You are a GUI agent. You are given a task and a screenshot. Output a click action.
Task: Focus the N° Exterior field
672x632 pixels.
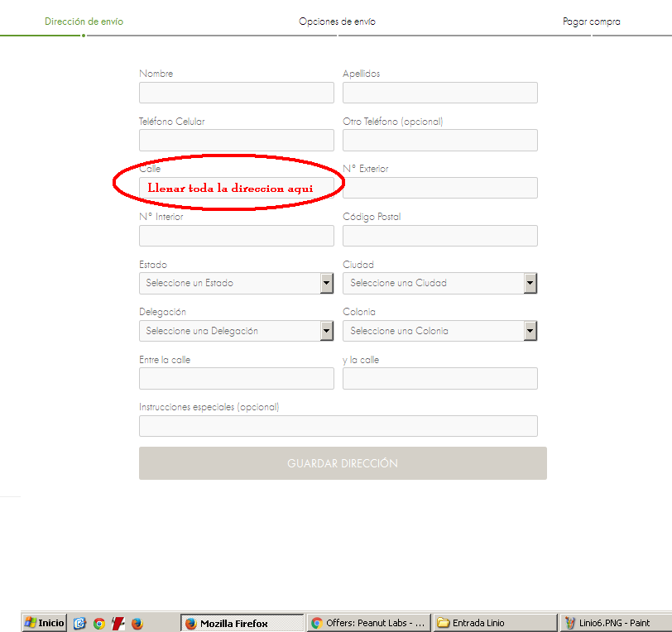(439, 188)
